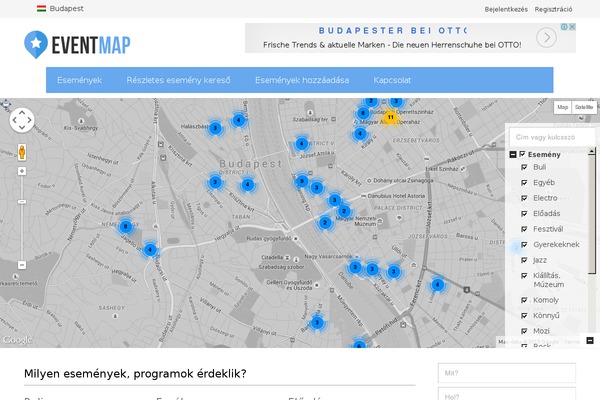Open the AdChoices info icon
Image resolution: width=600 pixels, height=400 pixels.
(x=564, y=27)
